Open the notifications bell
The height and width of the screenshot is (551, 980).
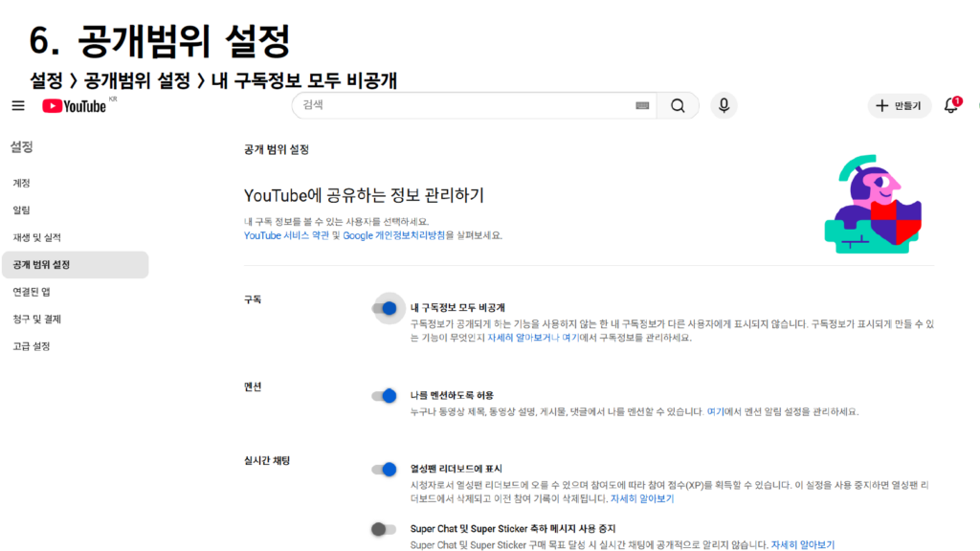[x=952, y=105]
